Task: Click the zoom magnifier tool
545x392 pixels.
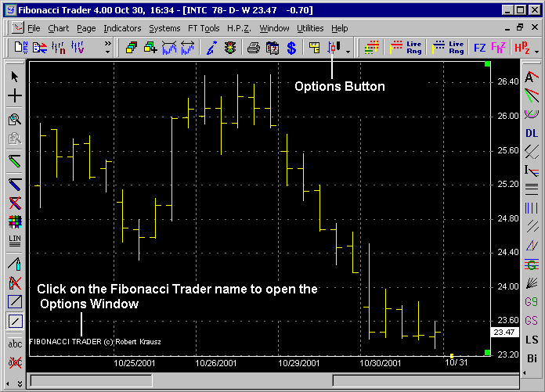Action: pos(15,120)
